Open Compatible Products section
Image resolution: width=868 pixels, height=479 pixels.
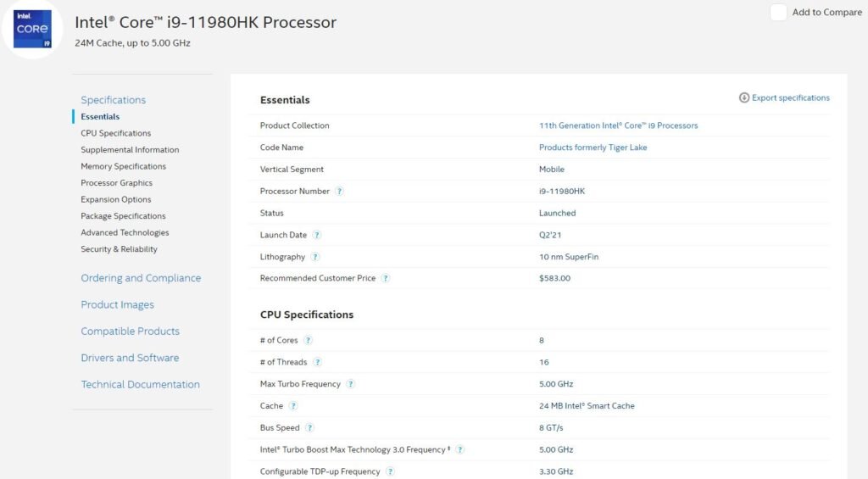pyautogui.click(x=130, y=331)
